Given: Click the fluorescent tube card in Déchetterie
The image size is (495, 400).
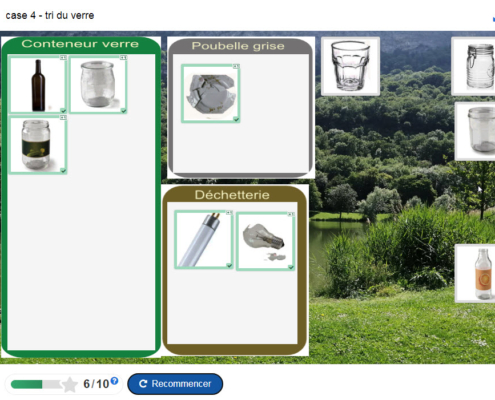Looking at the screenshot, I should coord(204,240).
